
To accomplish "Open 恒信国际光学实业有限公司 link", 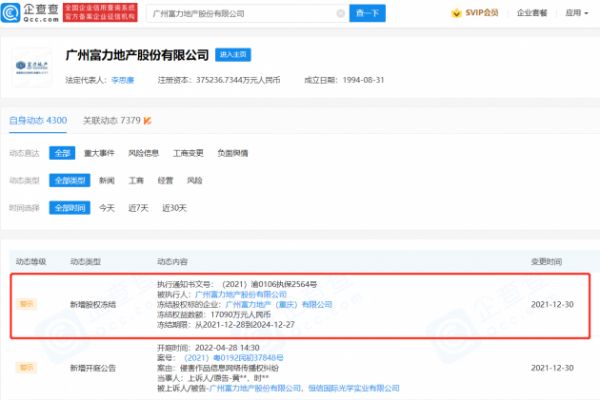I will [x=354, y=388].
